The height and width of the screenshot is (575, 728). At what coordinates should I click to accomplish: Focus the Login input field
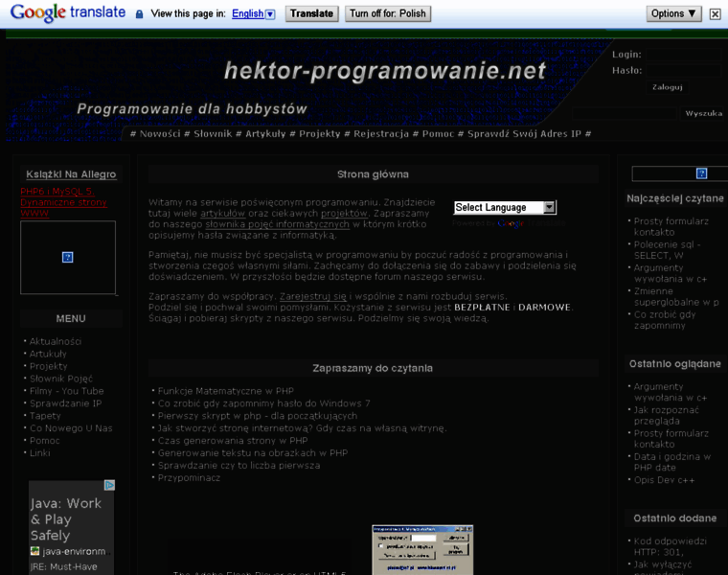tap(683, 55)
